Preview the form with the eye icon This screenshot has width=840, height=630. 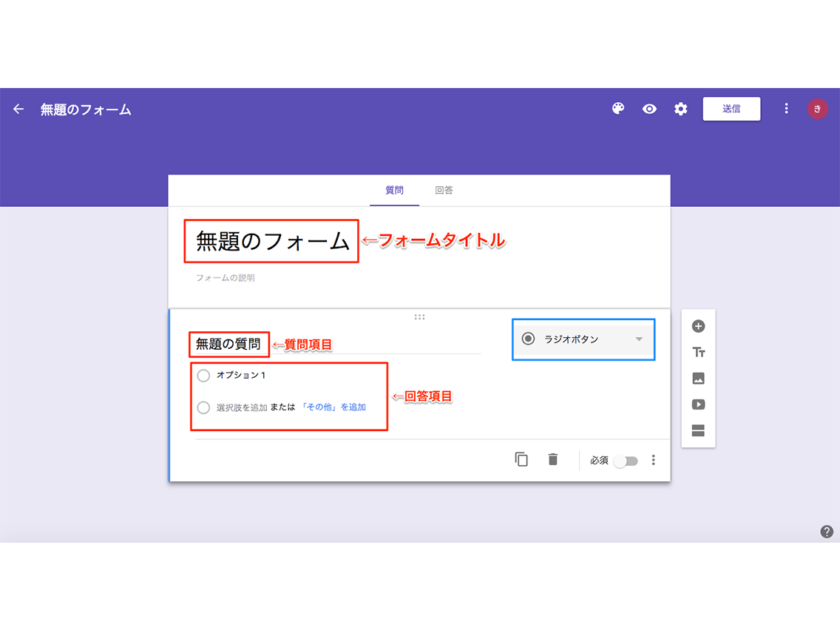coord(649,109)
